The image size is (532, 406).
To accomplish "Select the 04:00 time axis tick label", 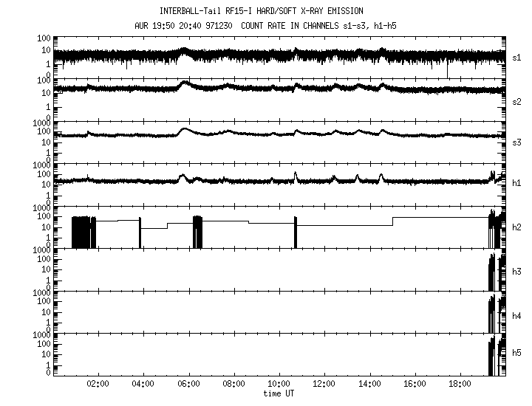I will [143, 384].
